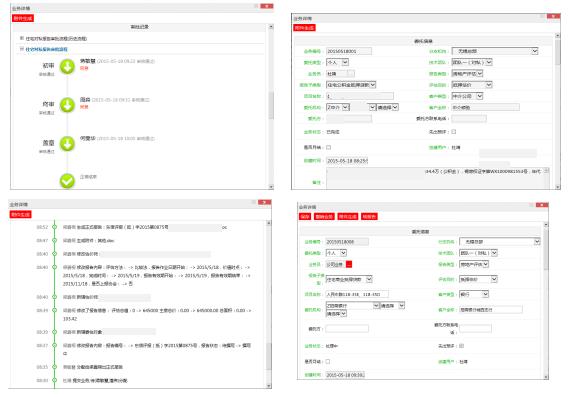Open the second-line 请选择 dropdown under 委托机构 in lower-right form
Viewport: 569px width, 397px height.
click(x=336, y=314)
